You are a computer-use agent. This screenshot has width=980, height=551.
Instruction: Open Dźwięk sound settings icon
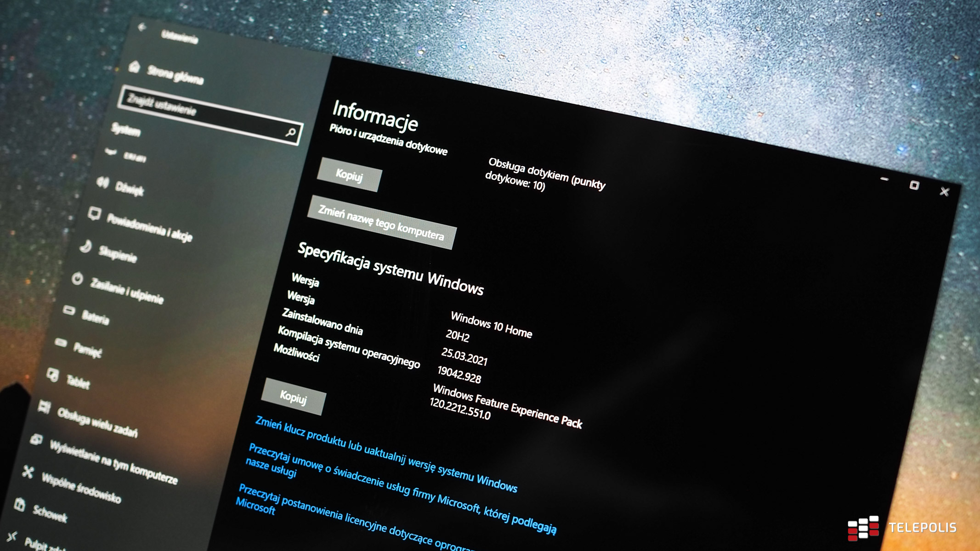click(x=103, y=183)
